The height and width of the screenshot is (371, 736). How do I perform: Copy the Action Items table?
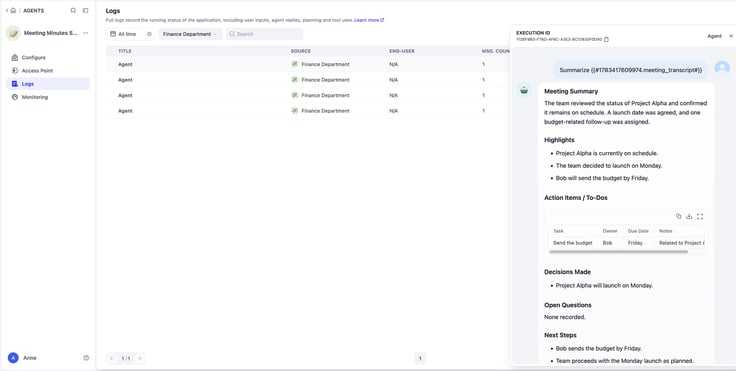click(678, 216)
